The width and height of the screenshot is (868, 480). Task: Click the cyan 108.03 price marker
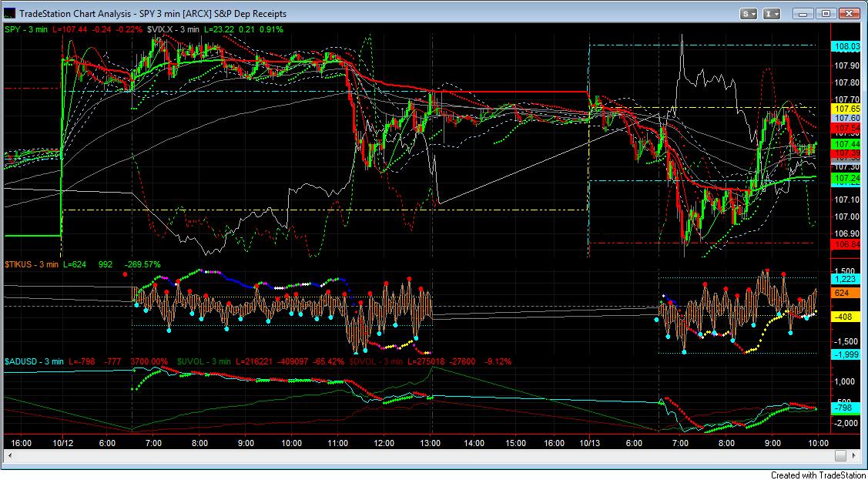point(846,47)
